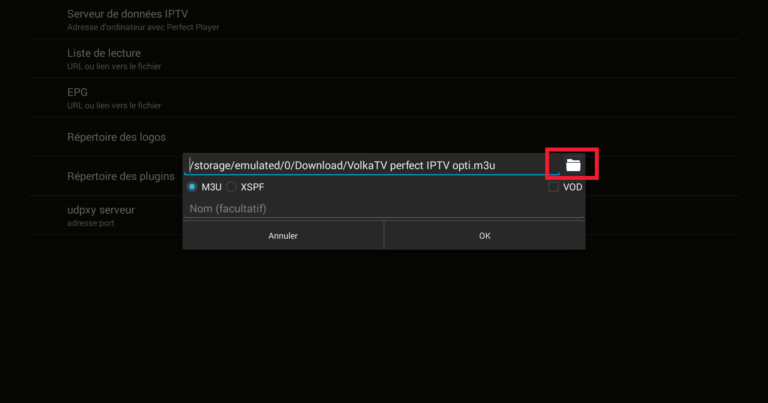Screen dimensions: 768x403
Task: Select the M3U playlist format radio button
Action: [192, 187]
